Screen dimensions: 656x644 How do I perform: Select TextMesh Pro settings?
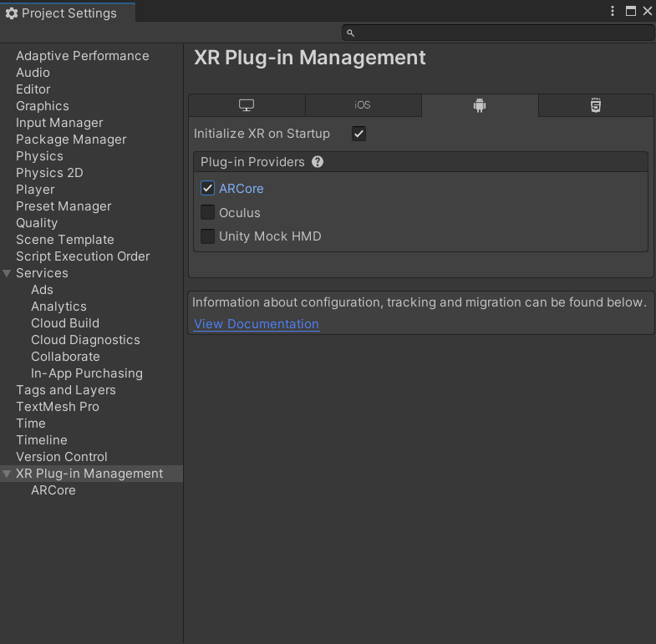click(58, 407)
